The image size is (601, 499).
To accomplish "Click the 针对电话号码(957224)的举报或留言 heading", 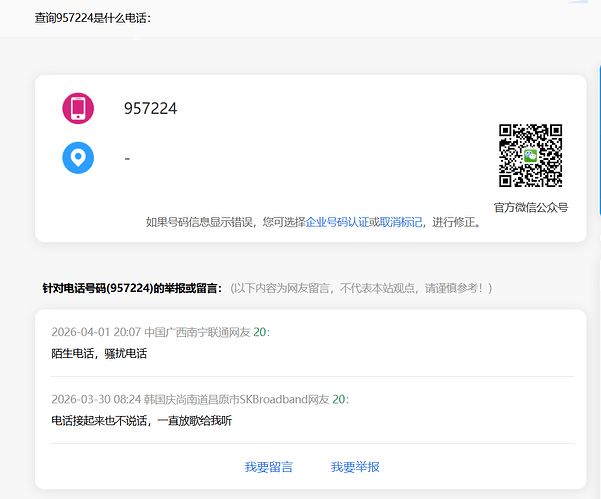I will (x=132, y=288).
